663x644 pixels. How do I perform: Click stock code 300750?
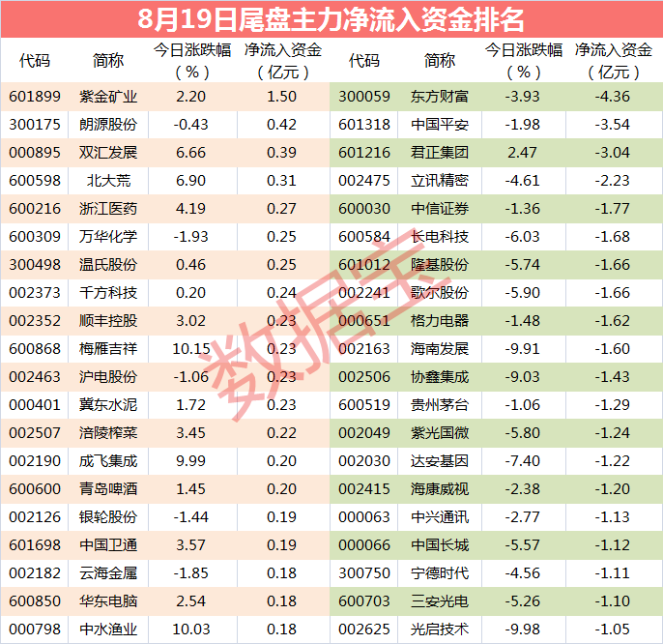point(364,573)
